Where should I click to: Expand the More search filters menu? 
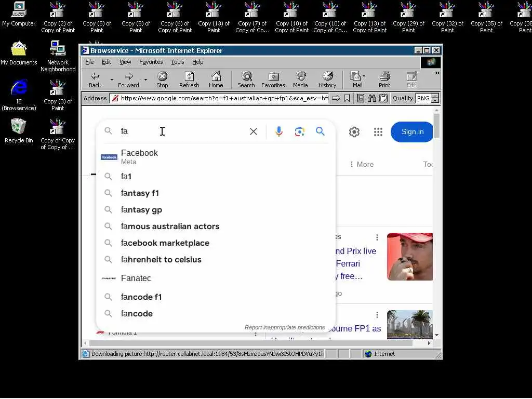point(362,164)
